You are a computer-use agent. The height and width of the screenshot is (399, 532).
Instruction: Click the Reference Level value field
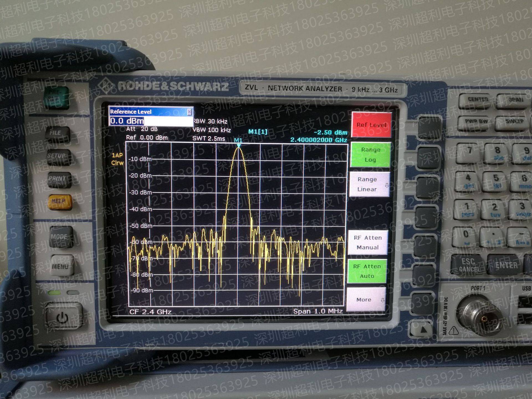(x=151, y=121)
